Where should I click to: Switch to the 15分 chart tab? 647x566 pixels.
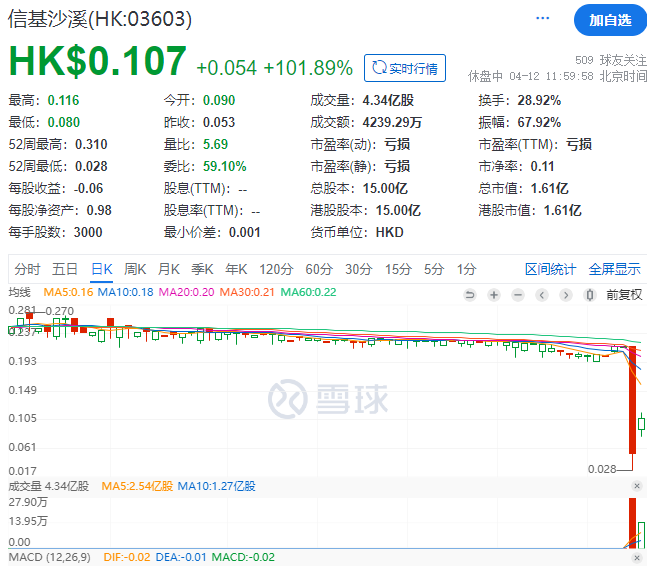point(398,269)
